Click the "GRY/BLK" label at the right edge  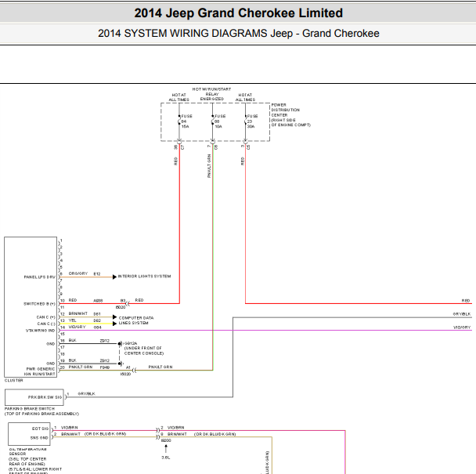462,314
